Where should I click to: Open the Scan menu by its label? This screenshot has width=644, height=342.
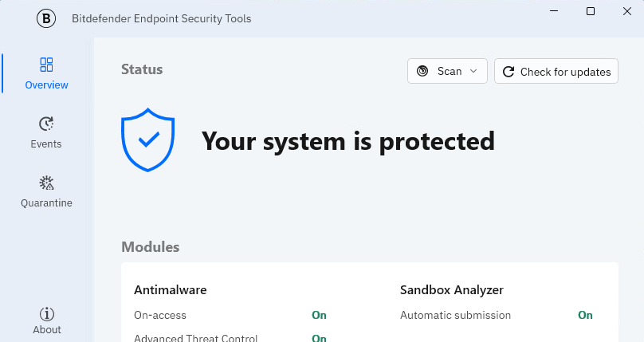[450, 71]
